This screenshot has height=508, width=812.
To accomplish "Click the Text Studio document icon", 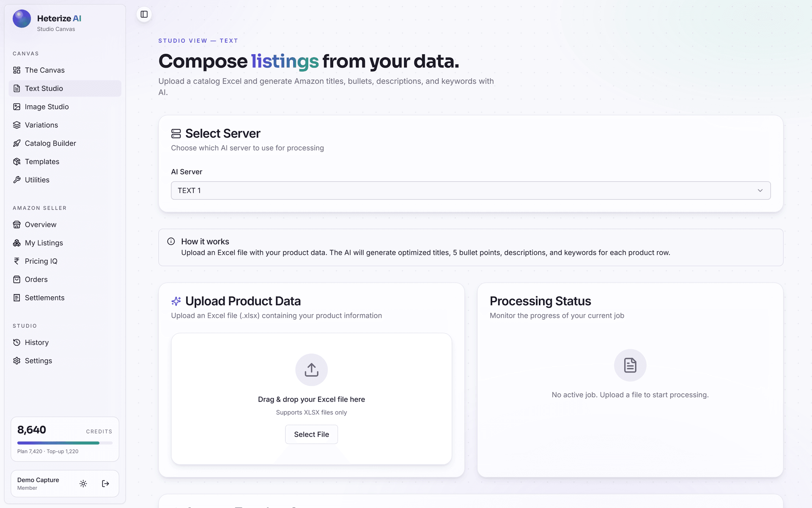I will pyautogui.click(x=17, y=88).
